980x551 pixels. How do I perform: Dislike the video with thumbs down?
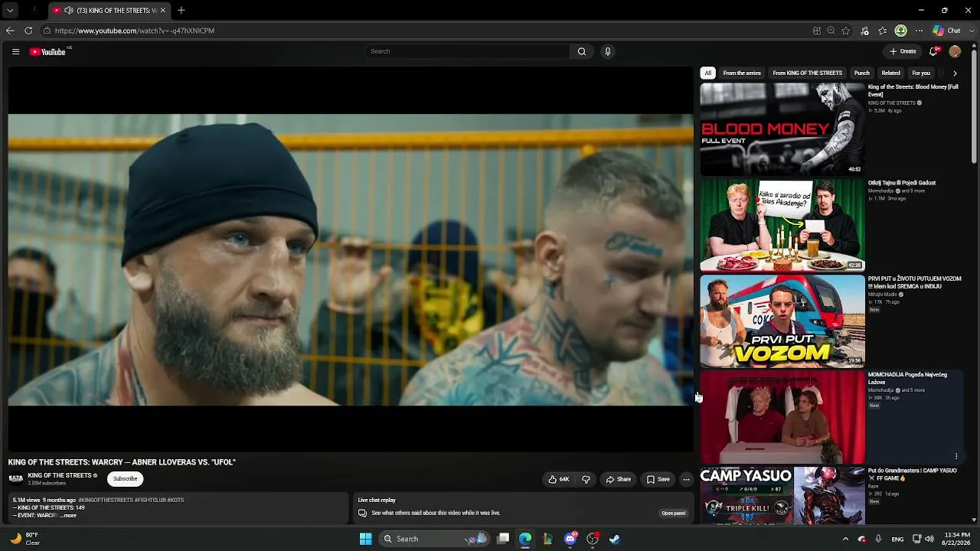tap(586, 479)
